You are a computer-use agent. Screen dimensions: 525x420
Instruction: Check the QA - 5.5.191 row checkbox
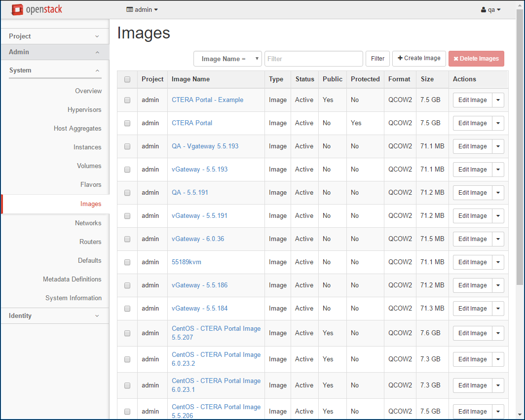pos(127,193)
